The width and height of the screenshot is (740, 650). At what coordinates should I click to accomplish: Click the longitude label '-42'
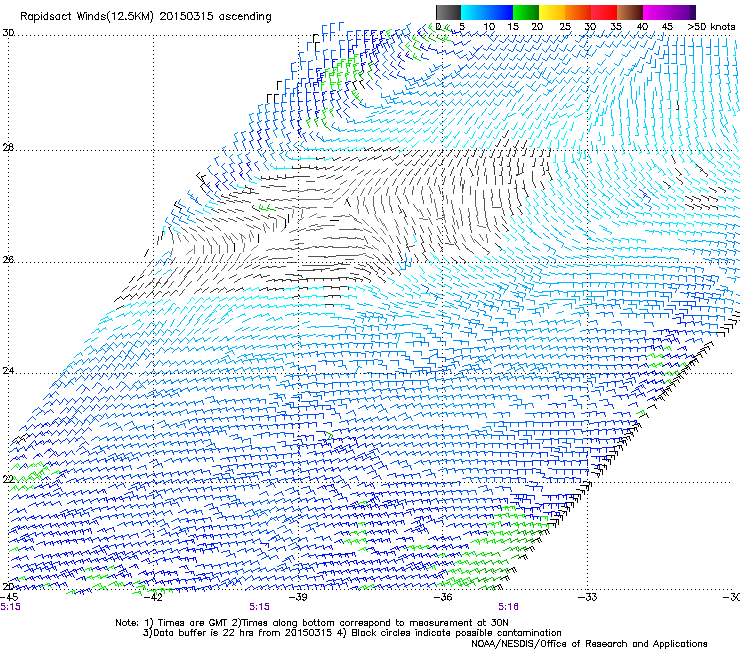pyautogui.click(x=153, y=597)
